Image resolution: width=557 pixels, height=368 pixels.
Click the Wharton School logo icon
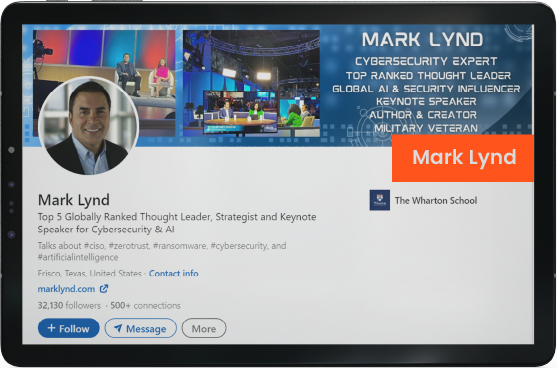click(380, 200)
